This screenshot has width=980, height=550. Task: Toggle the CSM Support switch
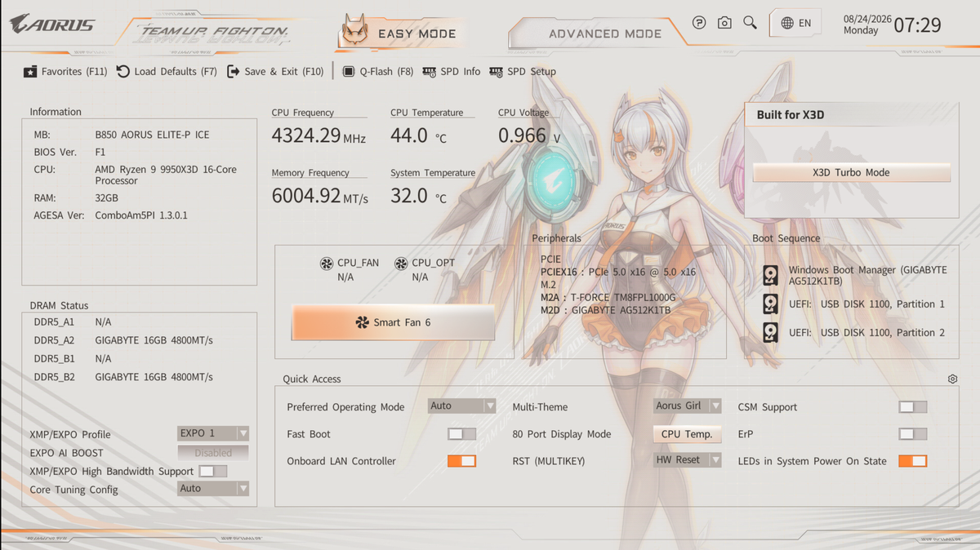click(912, 407)
